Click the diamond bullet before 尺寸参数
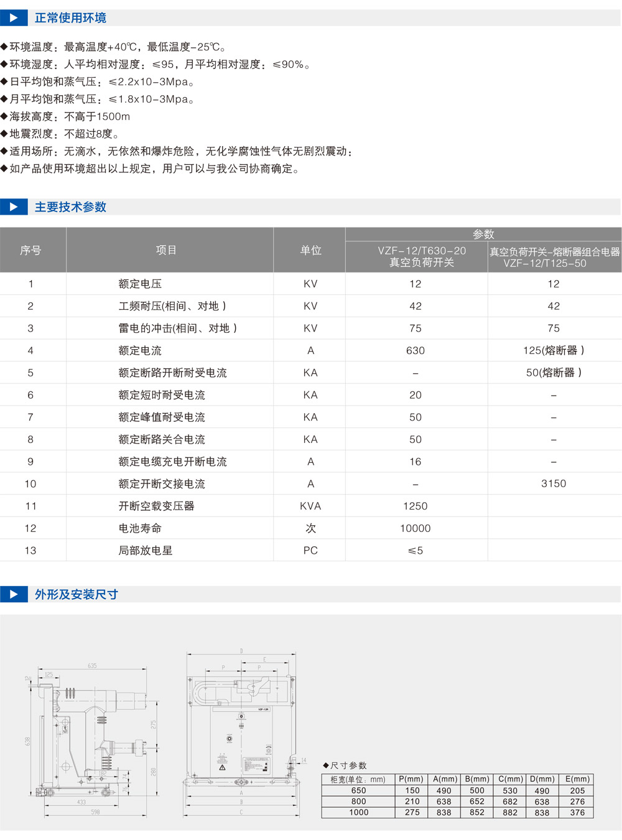Image resolution: width=622 pixels, height=840 pixels. tap(326, 765)
